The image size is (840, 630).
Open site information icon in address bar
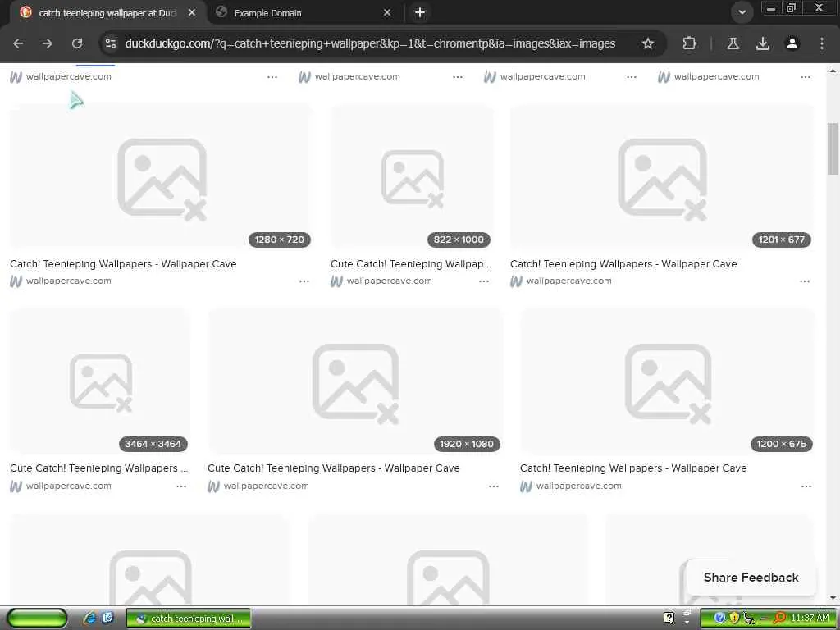pyautogui.click(x=111, y=43)
